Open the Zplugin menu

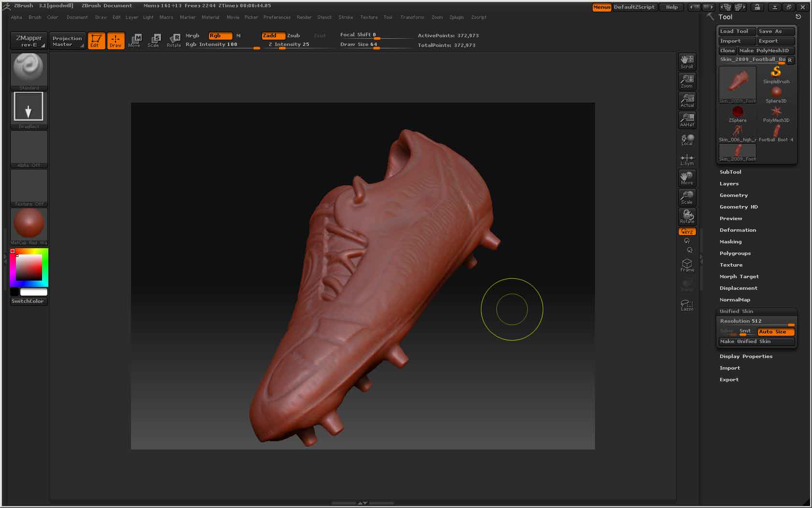click(x=456, y=17)
